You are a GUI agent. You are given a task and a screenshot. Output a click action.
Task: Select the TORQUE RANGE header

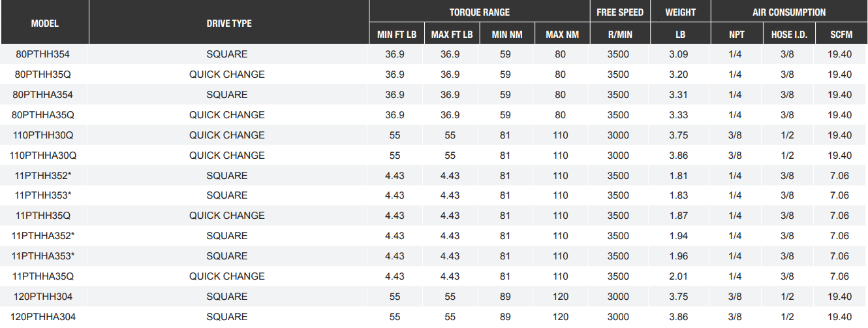[480, 12]
